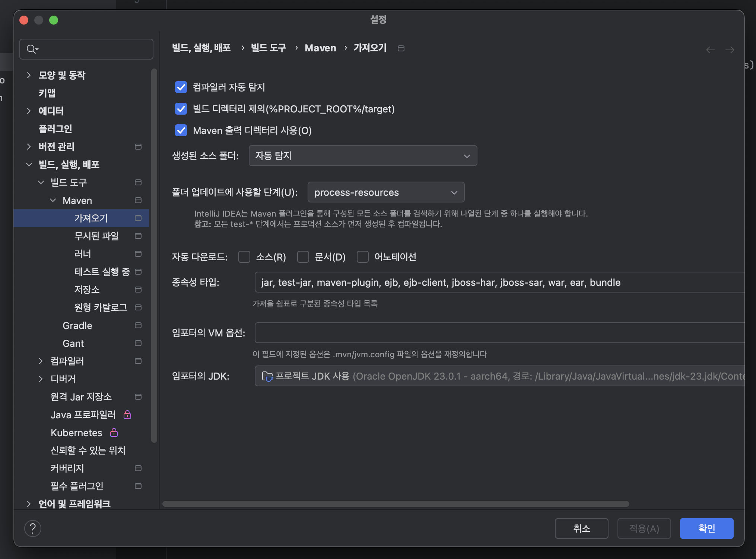Open the 플러그인 settings page
The image size is (756, 559).
coord(55,129)
